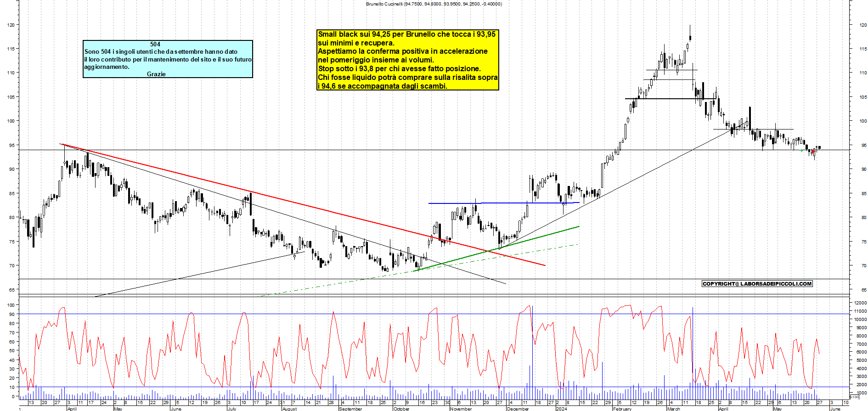Viewport: 868px width, 411px height.
Task: Click the 'February' month label
Action: pyautogui.click(x=622, y=409)
